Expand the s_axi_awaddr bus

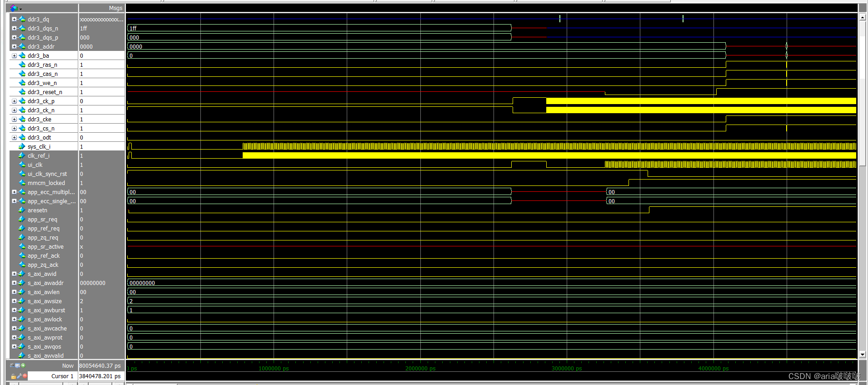[14, 283]
